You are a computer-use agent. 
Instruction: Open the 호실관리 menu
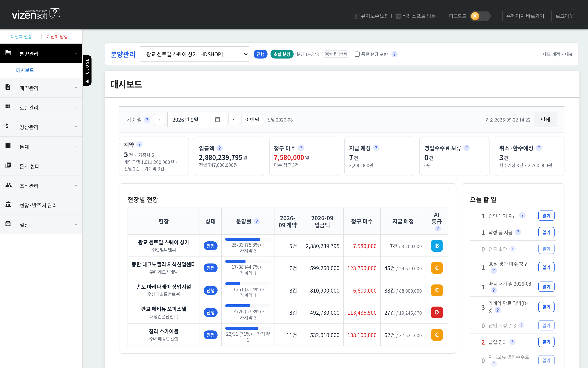point(41,107)
